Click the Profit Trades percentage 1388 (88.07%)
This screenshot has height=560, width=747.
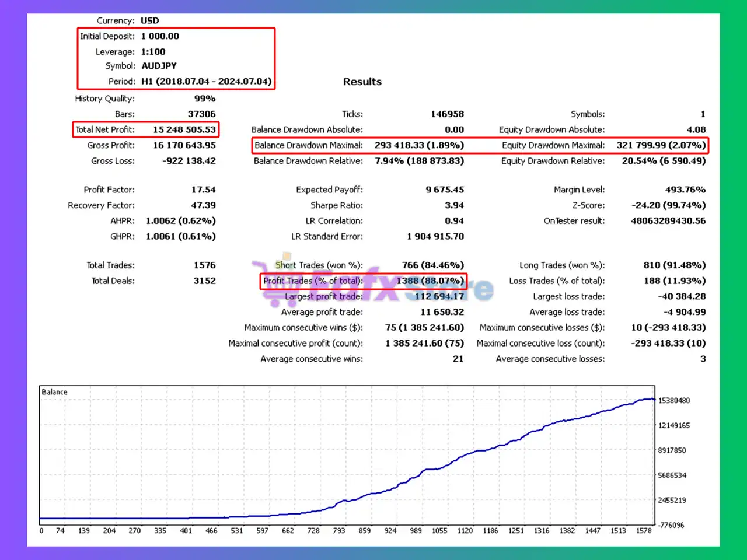click(430, 281)
